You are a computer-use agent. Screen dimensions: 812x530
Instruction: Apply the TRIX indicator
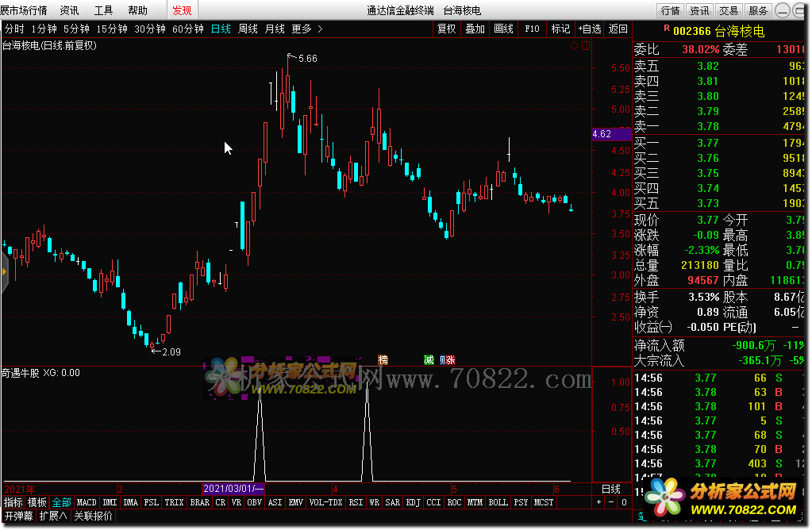174,502
